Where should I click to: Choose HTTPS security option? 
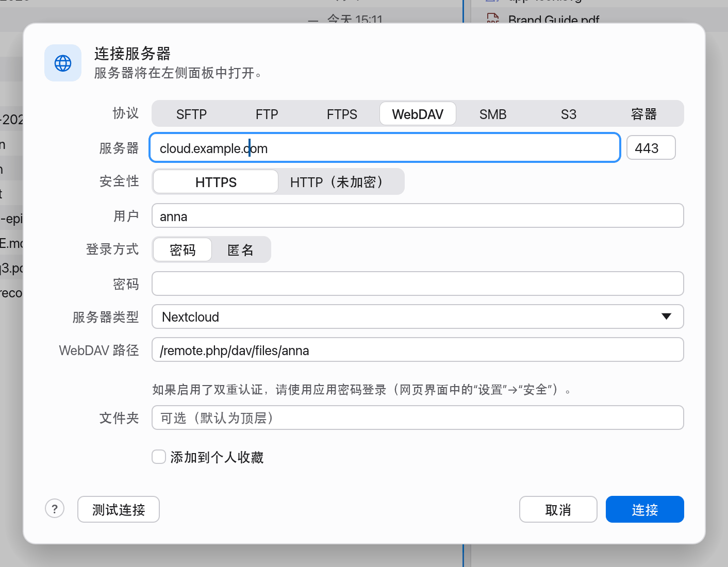216,182
